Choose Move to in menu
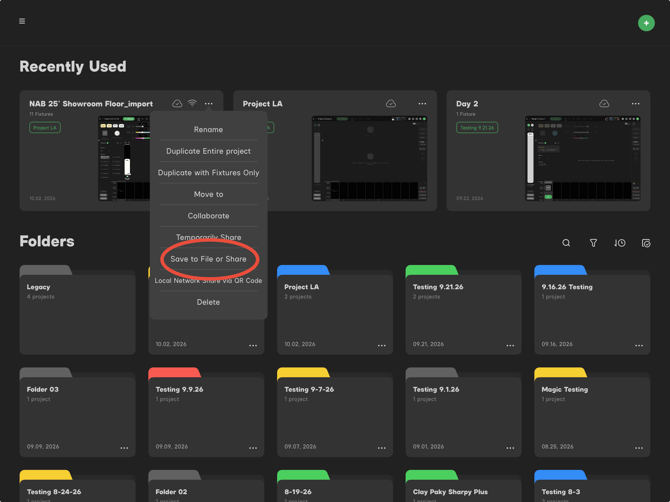670x502 pixels. click(208, 194)
